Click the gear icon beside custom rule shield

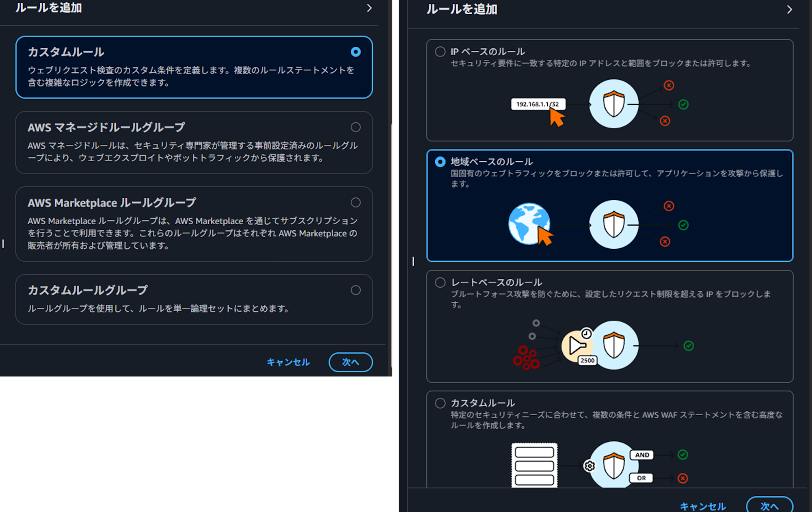[x=589, y=466]
